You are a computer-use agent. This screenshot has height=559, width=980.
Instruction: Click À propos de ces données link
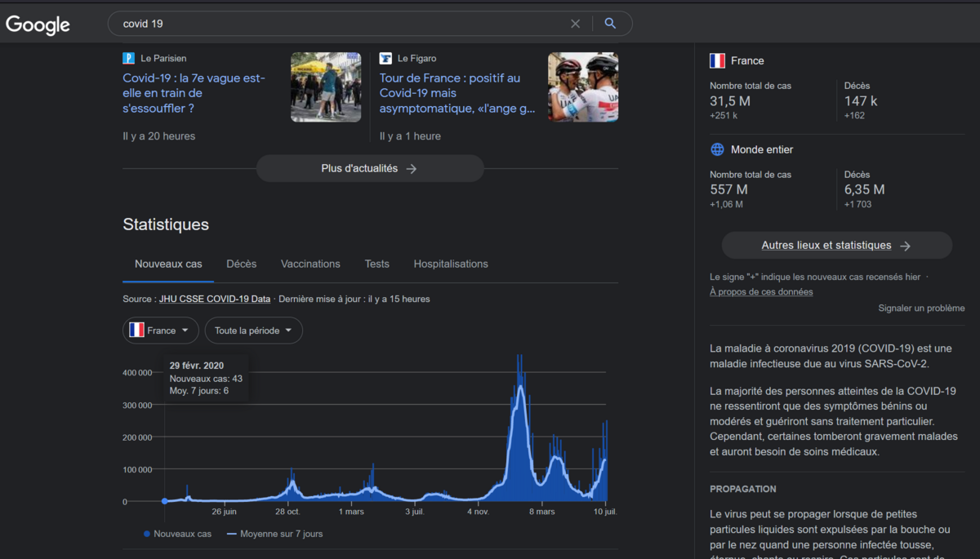coord(761,292)
